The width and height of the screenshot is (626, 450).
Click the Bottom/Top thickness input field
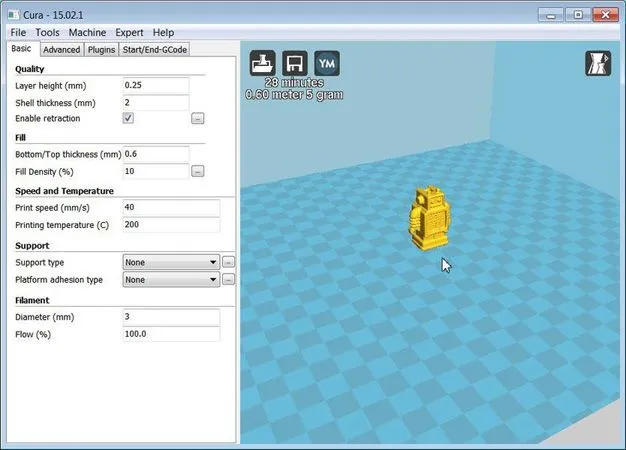(156, 154)
